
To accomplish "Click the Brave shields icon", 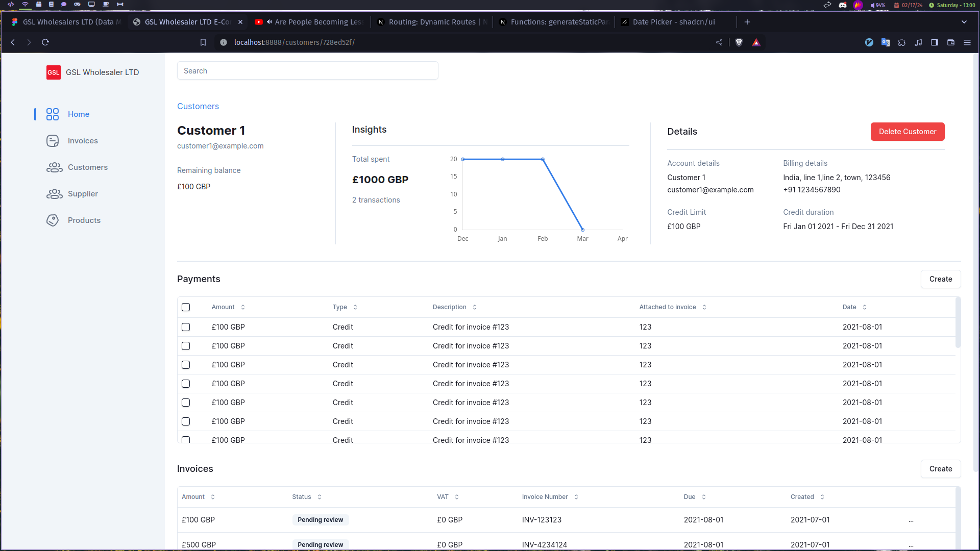I will [x=739, y=42].
